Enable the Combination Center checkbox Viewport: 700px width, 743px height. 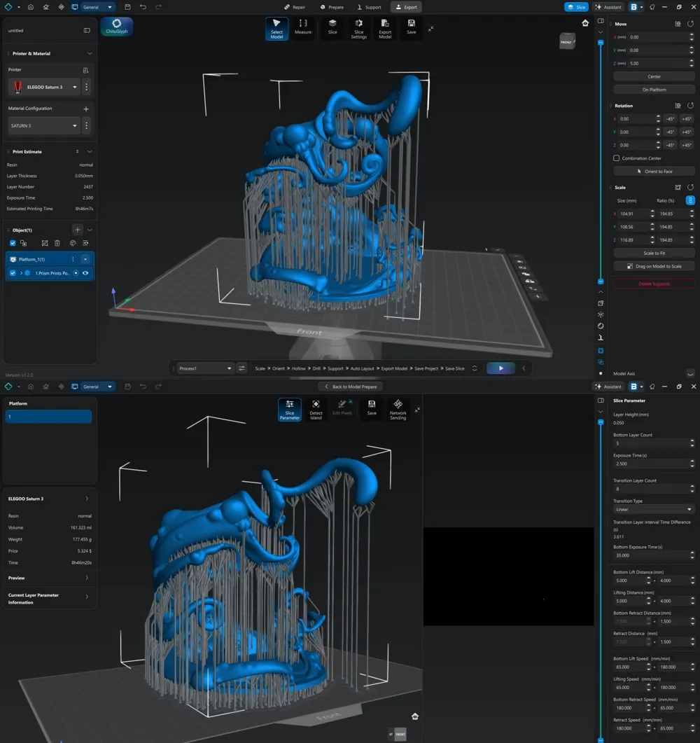(x=616, y=158)
